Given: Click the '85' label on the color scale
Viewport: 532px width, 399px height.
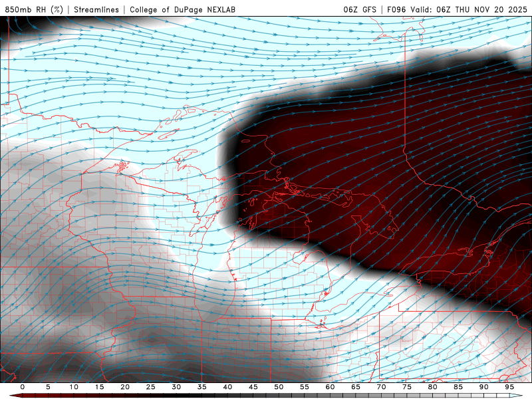Looking at the screenshot, I should pos(458,387).
